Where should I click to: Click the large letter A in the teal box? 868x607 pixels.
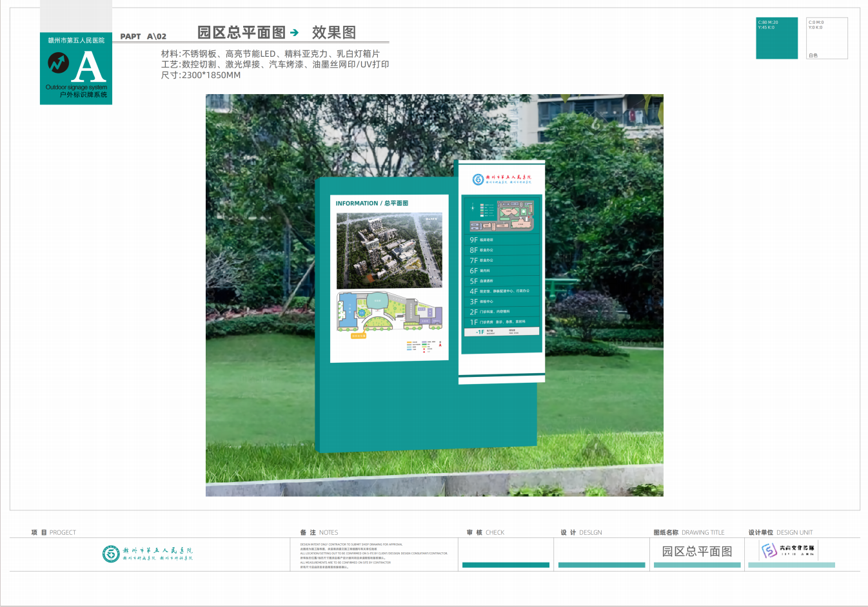(x=88, y=67)
